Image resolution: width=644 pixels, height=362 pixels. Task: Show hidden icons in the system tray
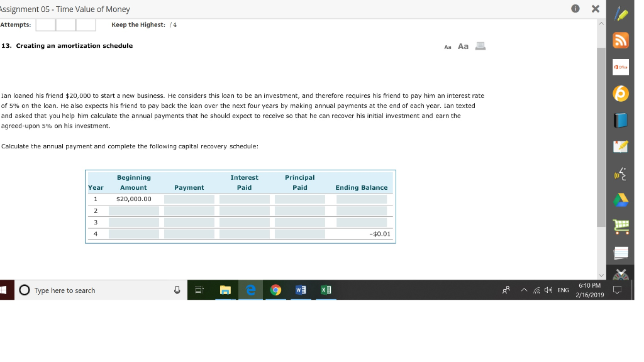(523, 290)
